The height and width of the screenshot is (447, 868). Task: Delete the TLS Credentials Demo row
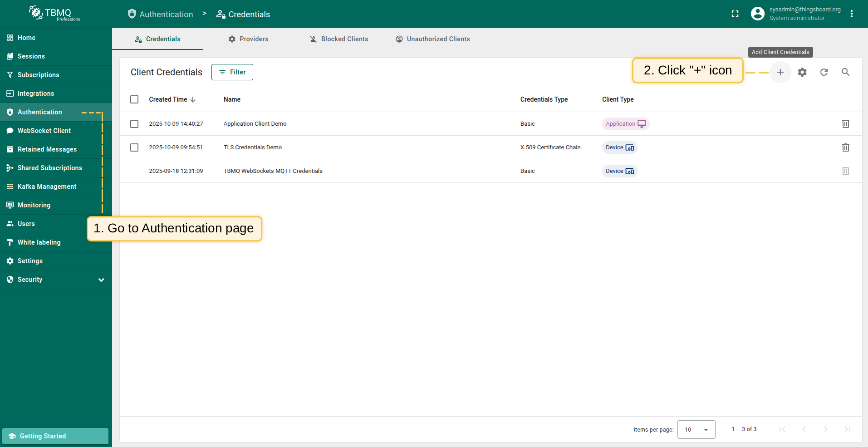tap(845, 147)
